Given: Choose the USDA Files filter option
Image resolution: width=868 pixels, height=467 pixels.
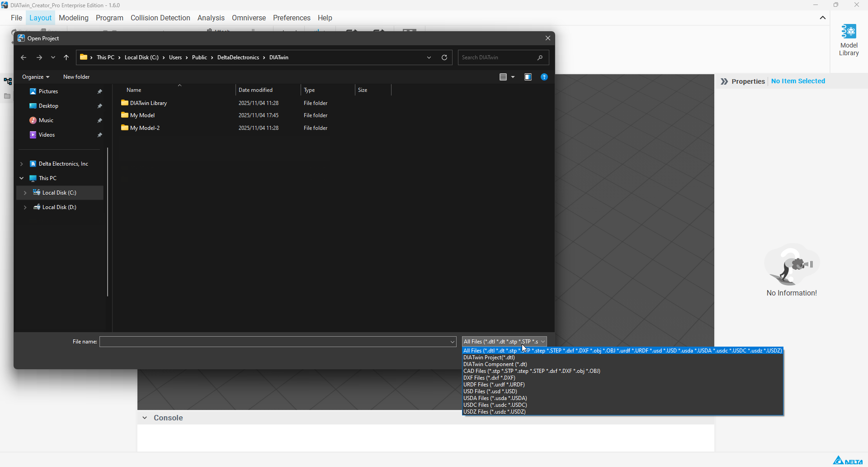Looking at the screenshot, I should click(623, 398).
